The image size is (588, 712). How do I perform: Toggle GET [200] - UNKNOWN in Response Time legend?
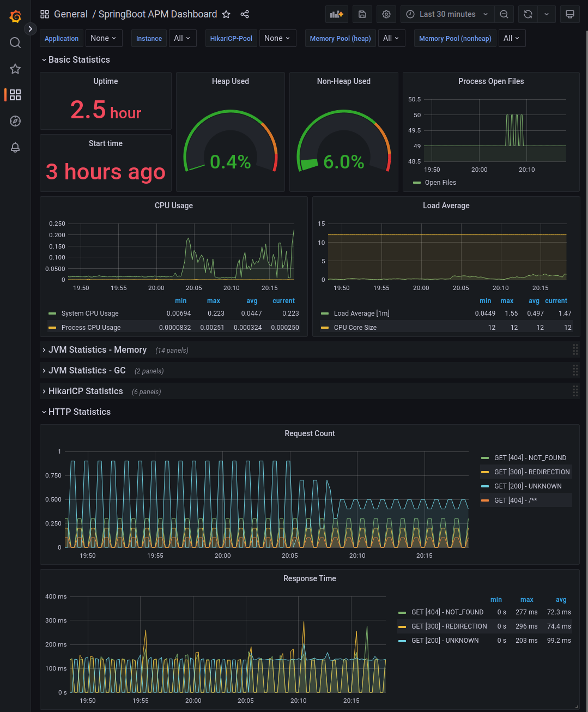pyautogui.click(x=445, y=641)
